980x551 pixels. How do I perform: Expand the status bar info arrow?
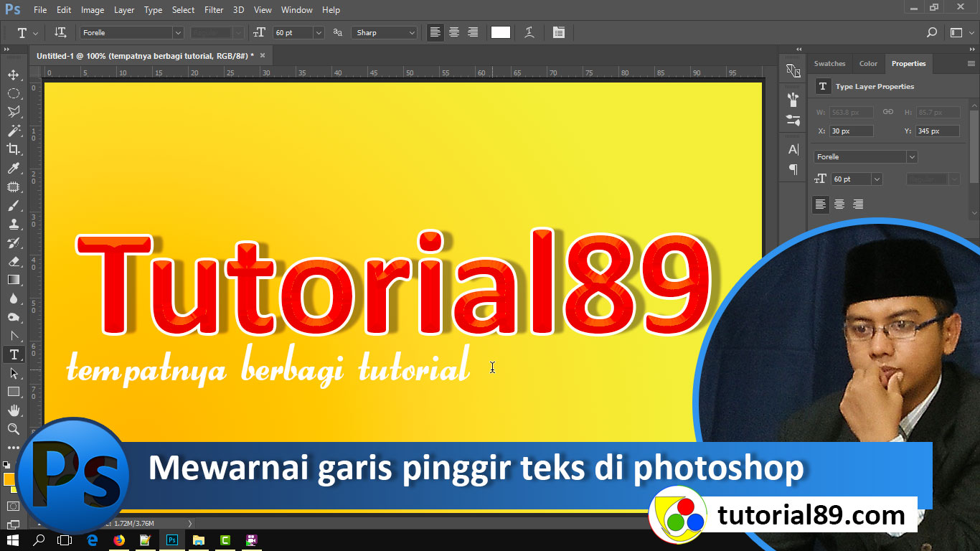[190, 523]
